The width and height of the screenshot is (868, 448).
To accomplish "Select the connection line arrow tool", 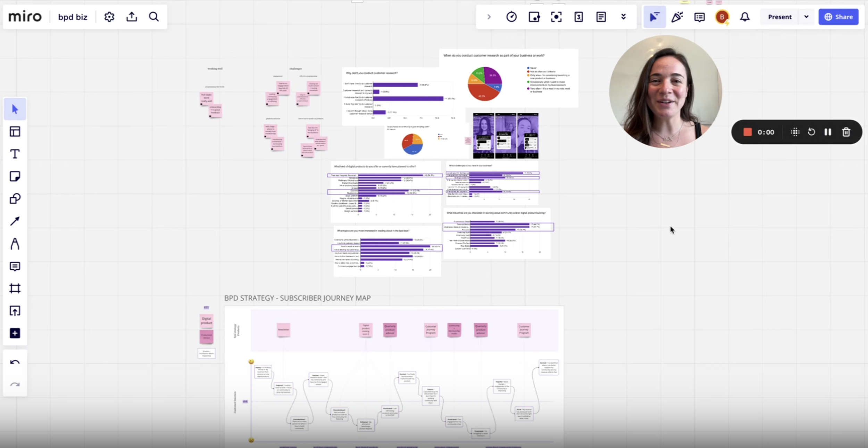I will 15,221.
